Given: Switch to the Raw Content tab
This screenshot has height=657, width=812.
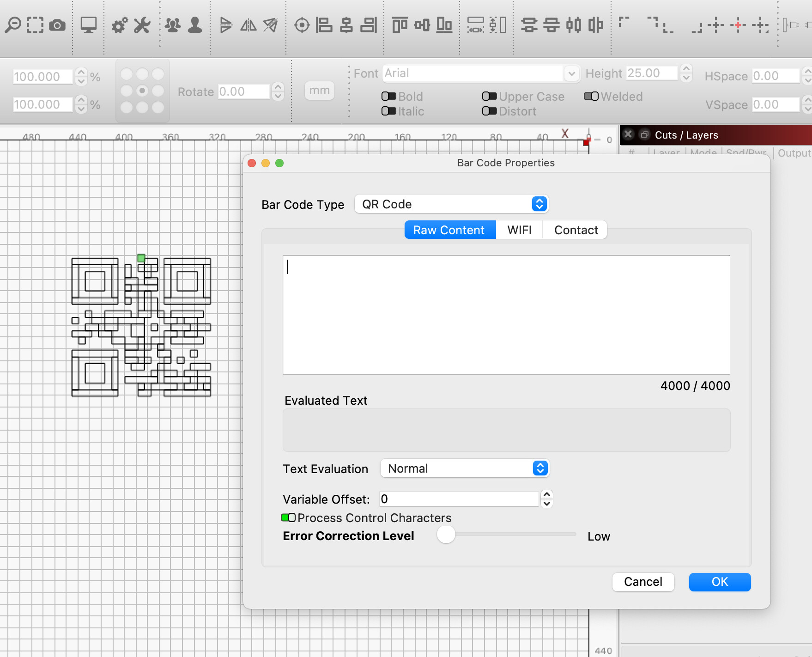Looking at the screenshot, I should pyautogui.click(x=450, y=230).
